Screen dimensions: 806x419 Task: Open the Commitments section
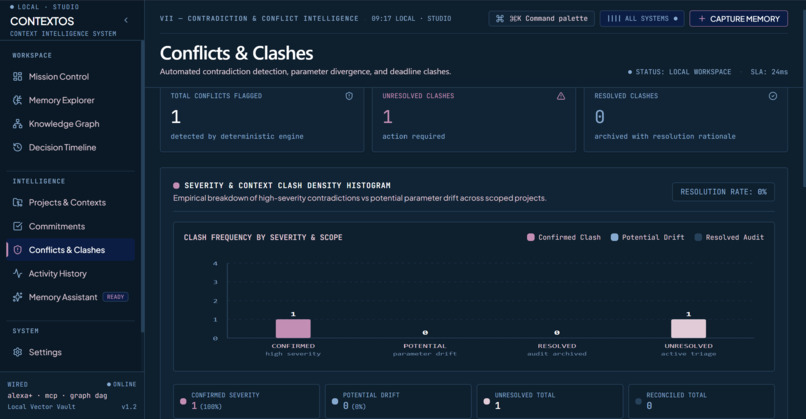point(70,226)
